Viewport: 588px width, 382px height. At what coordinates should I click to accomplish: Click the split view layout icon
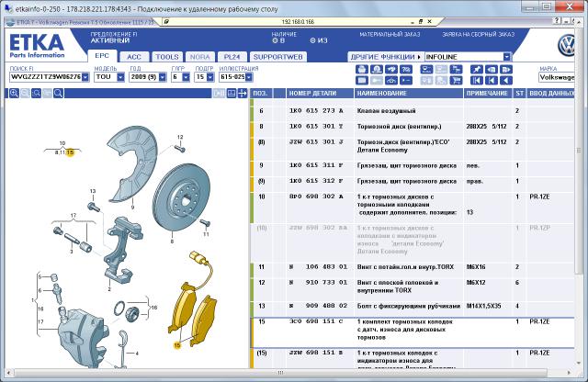tap(232, 93)
